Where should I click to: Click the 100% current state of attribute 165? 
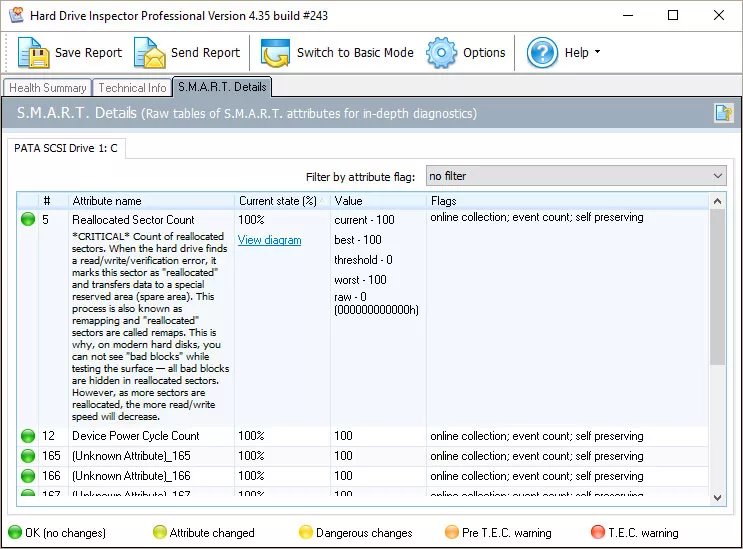pyautogui.click(x=251, y=456)
